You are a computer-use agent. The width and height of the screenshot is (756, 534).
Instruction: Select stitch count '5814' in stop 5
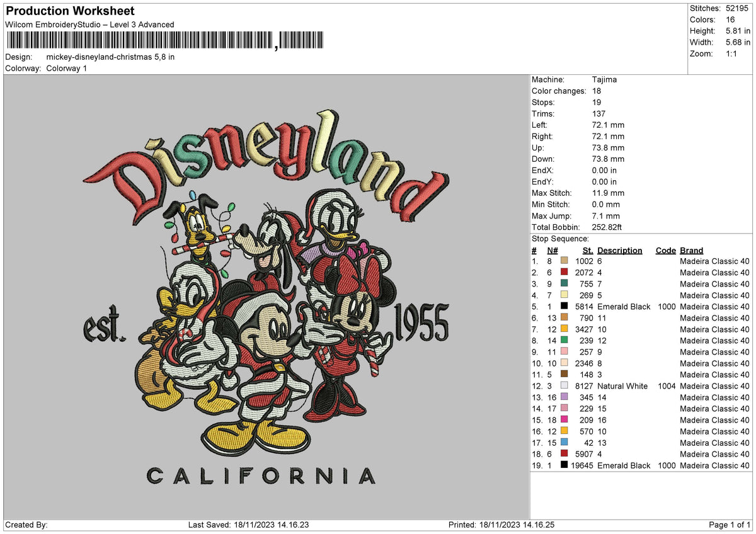[x=585, y=307]
